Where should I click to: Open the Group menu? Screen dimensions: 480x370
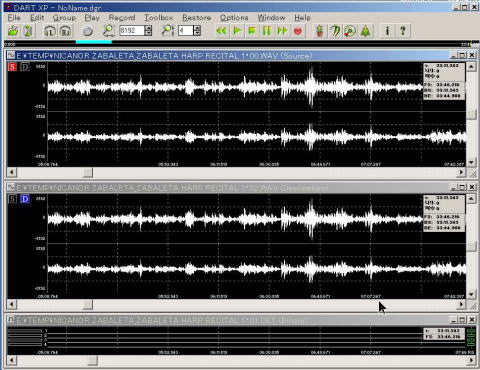pyautogui.click(x=64, y=18)
